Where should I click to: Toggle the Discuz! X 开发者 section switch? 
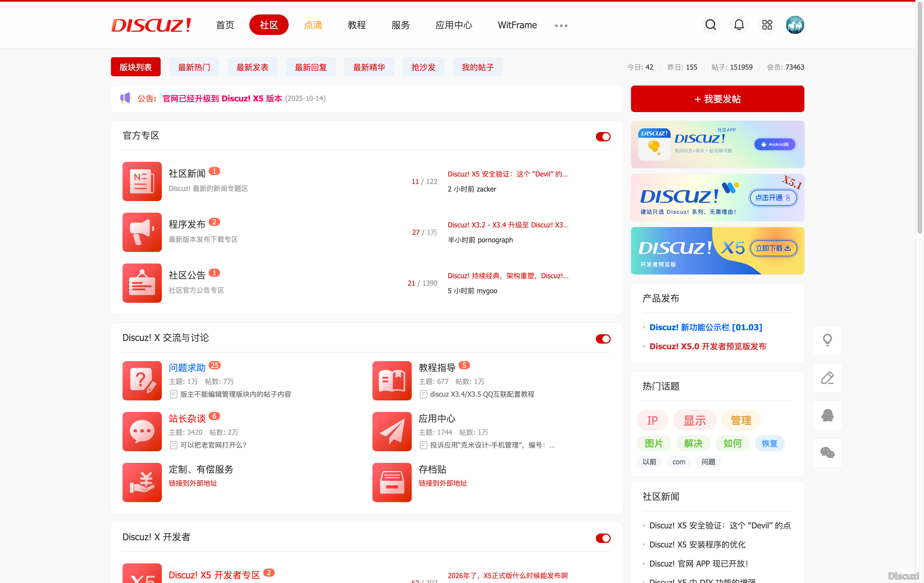pos(603,538)
